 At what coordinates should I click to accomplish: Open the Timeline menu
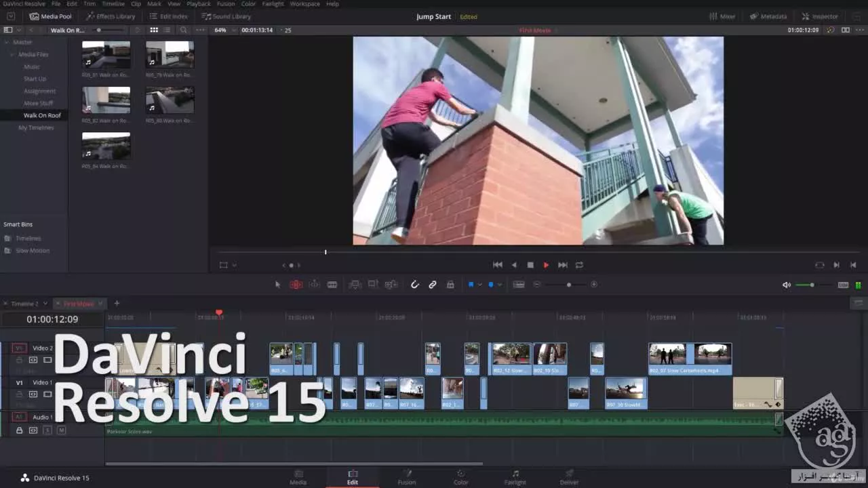[113, 4]
